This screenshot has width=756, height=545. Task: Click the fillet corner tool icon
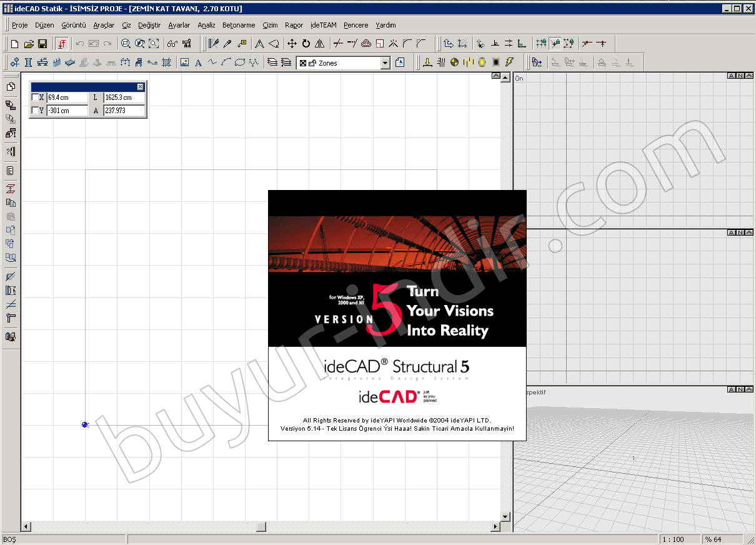click(x=407, y=44)
